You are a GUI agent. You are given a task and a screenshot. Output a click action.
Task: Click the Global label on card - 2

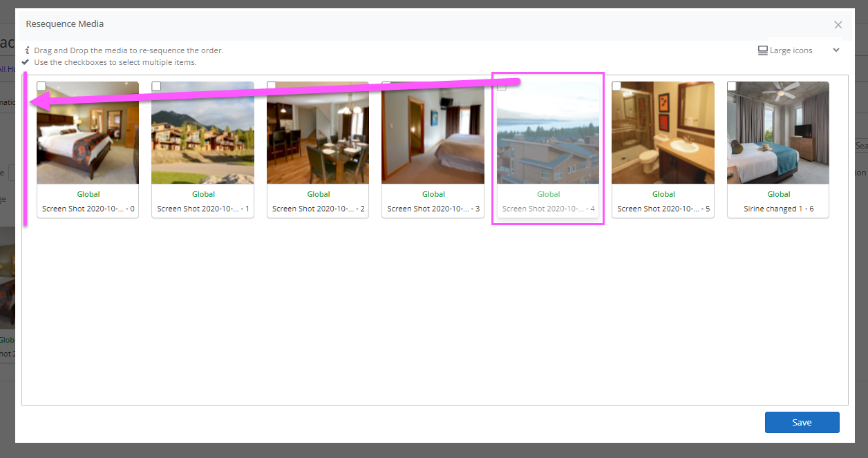(x=318, y=194)
